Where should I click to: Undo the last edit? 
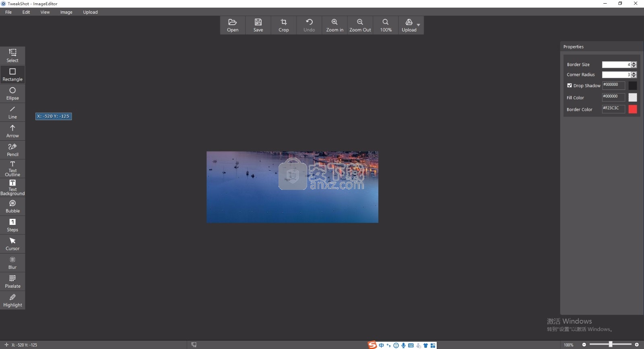tap(309, 25)
